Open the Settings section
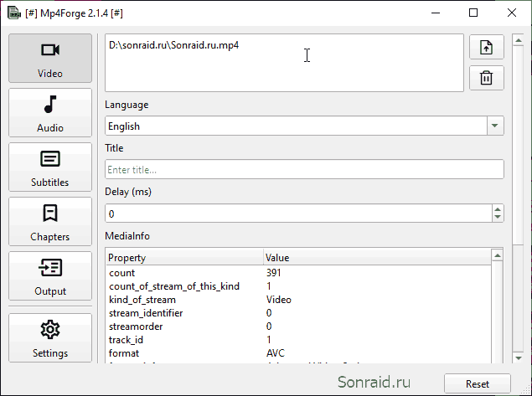This screenshot has height=396, width=532. coord(50,338)
